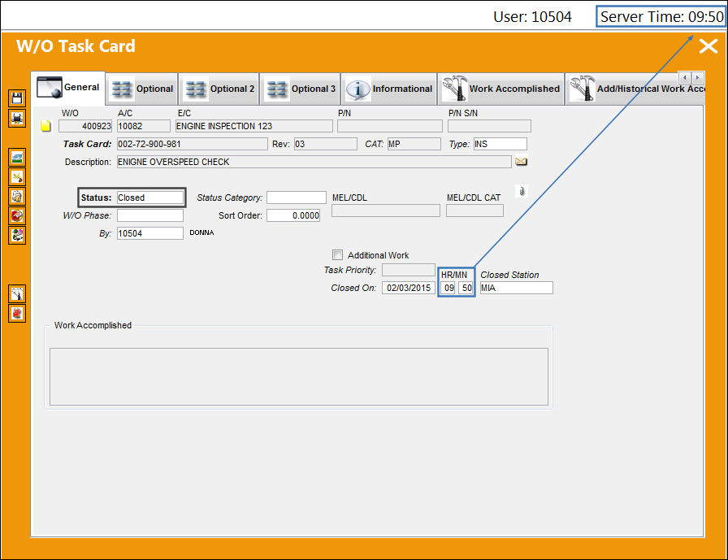Switch to the Optional 2 tab
The height and width of the screenshot is (560, 728).
tap(219, 89)
